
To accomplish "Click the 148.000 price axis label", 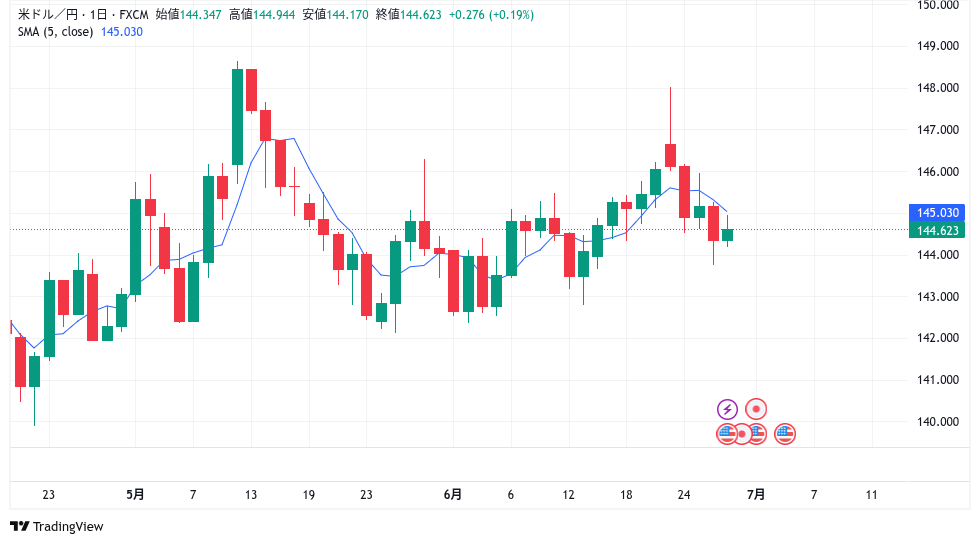I will point(938,88).
